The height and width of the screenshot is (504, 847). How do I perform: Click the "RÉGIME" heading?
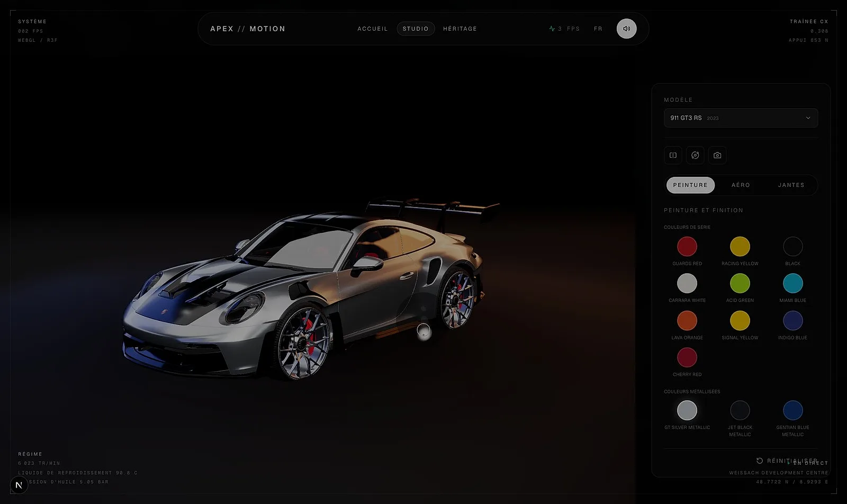click(x=30, y=454)
